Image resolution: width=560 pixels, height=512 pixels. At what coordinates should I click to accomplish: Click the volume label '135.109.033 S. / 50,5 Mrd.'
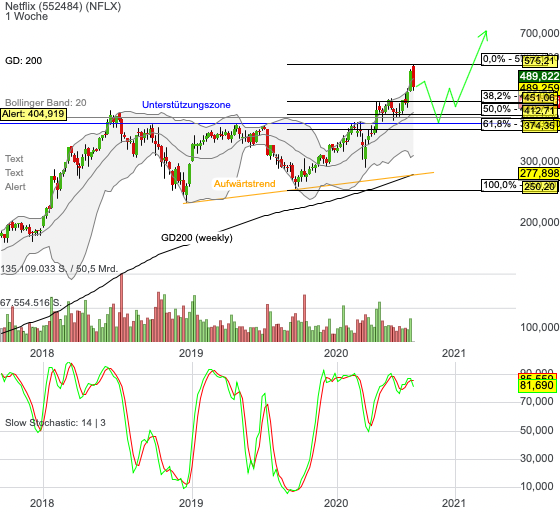click(x=59, y=268)
